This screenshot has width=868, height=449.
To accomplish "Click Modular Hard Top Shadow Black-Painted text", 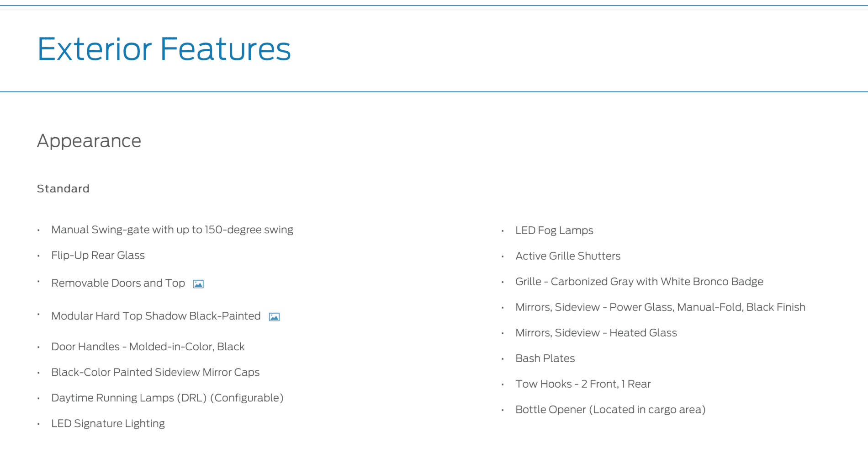I will pos(156,316).
